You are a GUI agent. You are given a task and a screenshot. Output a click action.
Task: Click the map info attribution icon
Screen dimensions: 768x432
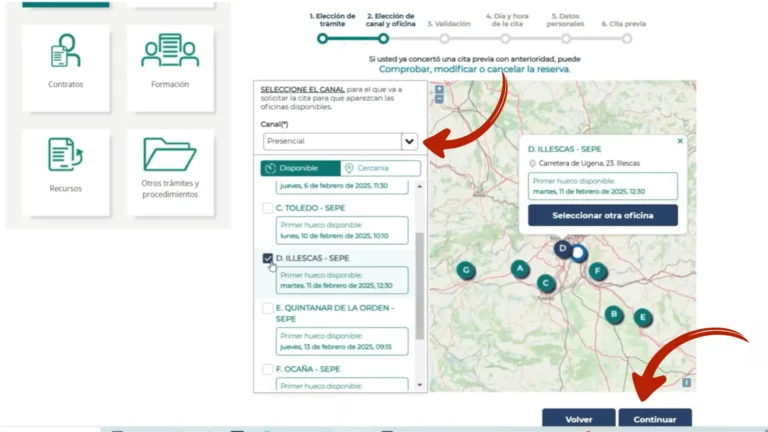(687, 383)
